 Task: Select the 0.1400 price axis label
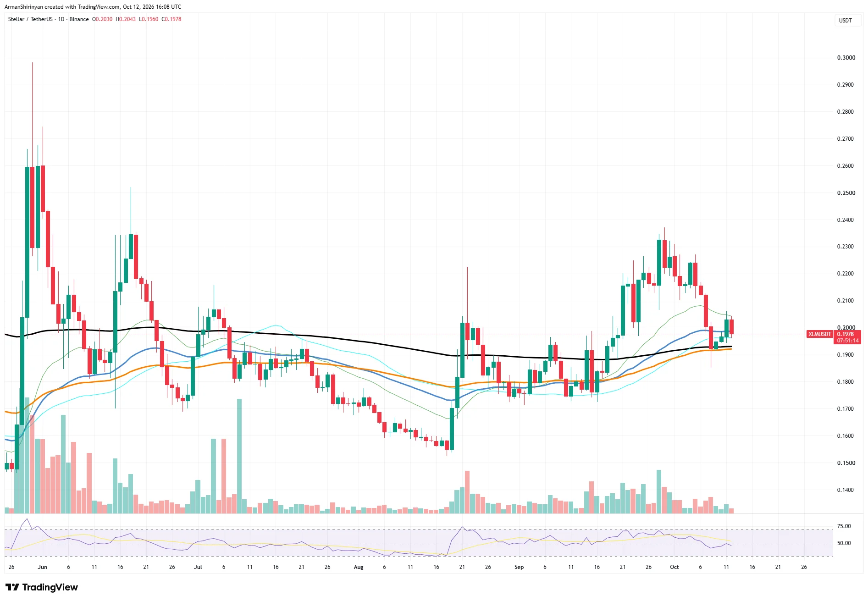point(846,490)
